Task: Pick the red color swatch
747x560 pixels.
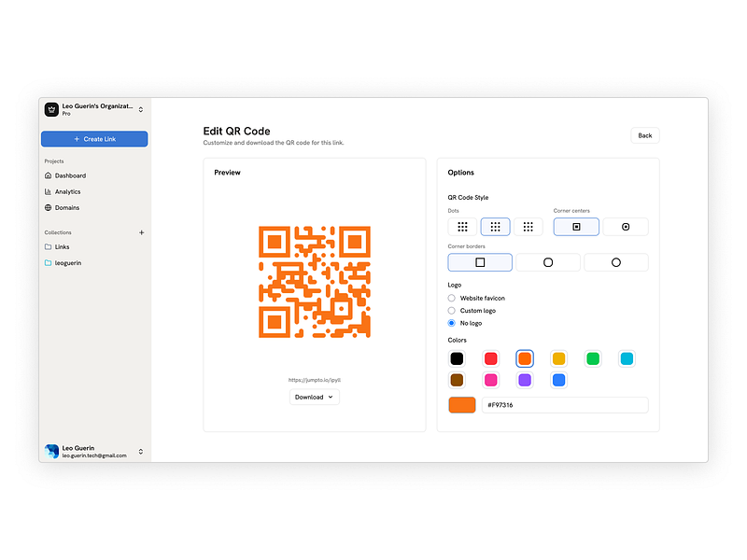Action: [491, 358]
